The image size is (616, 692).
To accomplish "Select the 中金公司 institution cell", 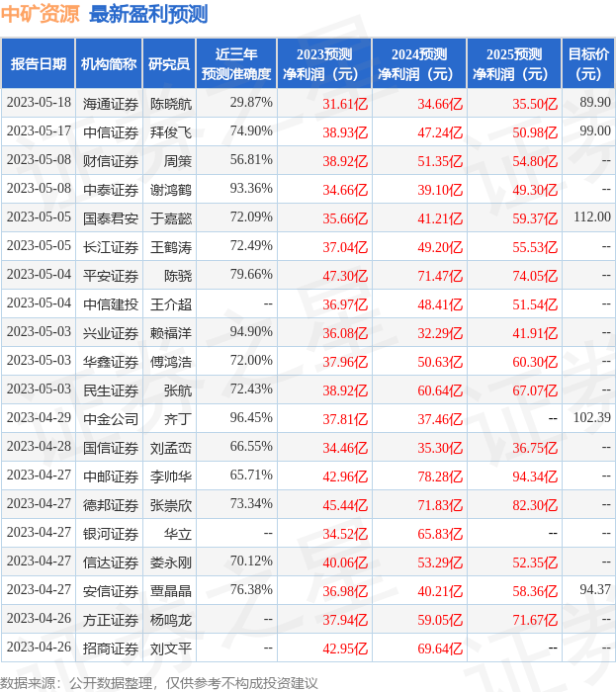I will 111,419.
